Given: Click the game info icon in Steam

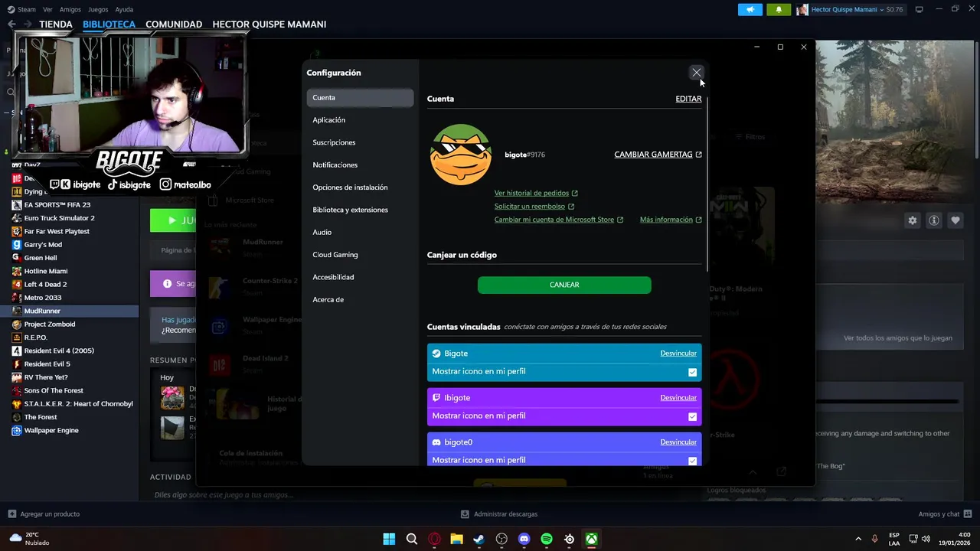Looking at the screenshot, I should (x=934, y=220).
